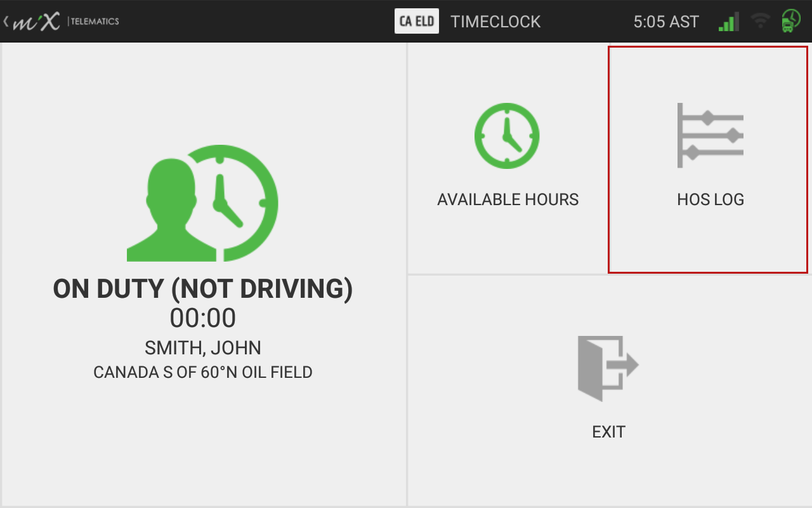Tap the 5:05 AST time display
This screenshot has height=508, width=812.
pos(666,22)
